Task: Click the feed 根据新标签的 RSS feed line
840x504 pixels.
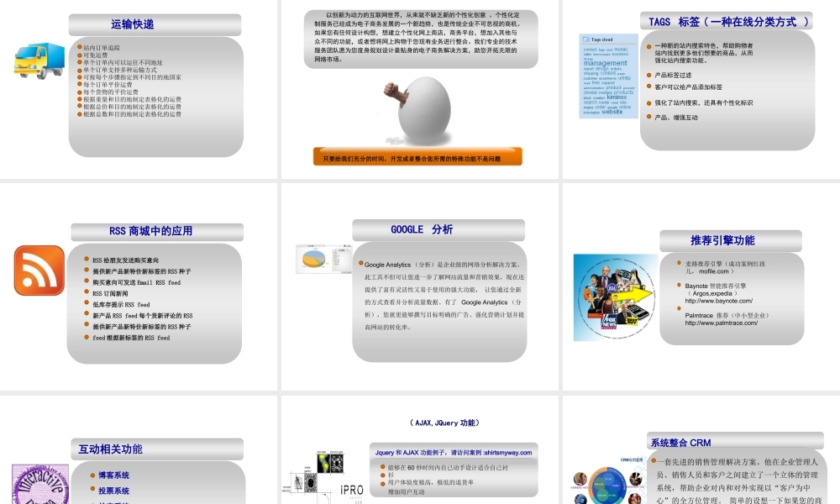Action: [x=131, y=338]
